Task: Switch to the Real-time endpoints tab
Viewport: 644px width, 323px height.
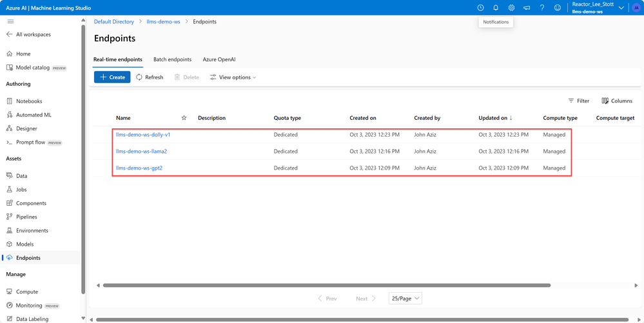Action: [118, 59]
